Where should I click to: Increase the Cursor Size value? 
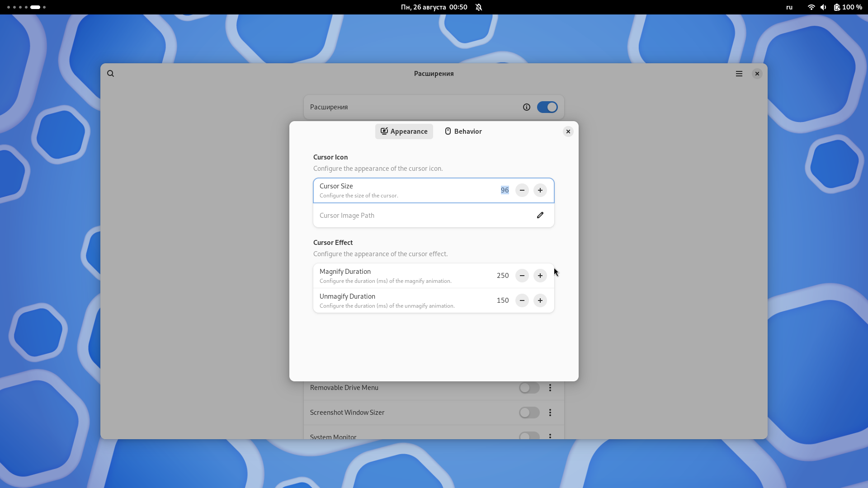(540, 190)
